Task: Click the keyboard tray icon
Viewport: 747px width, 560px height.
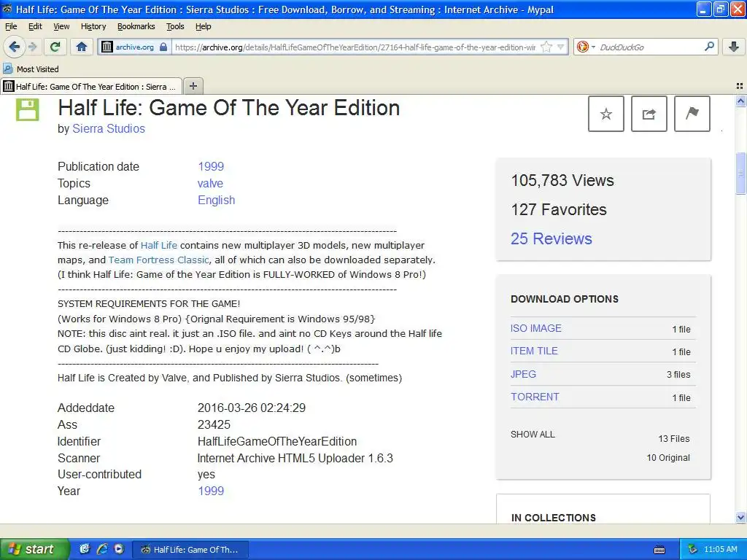Action: (659, 550)
